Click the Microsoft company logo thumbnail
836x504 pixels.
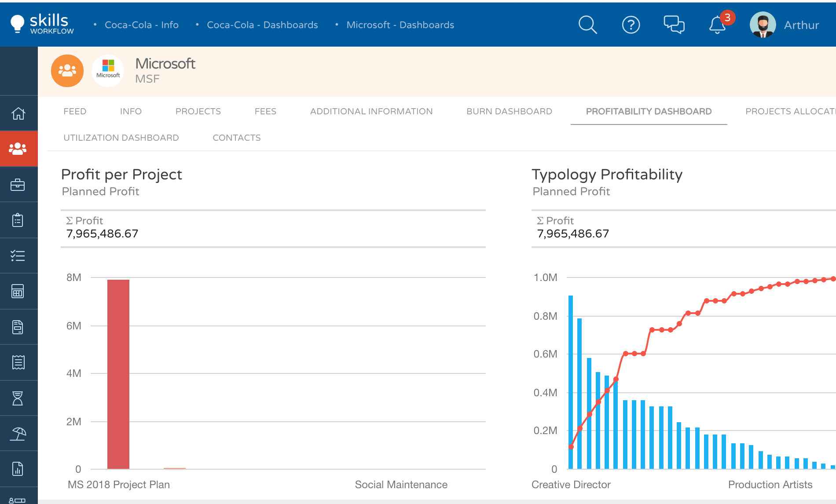108,70
